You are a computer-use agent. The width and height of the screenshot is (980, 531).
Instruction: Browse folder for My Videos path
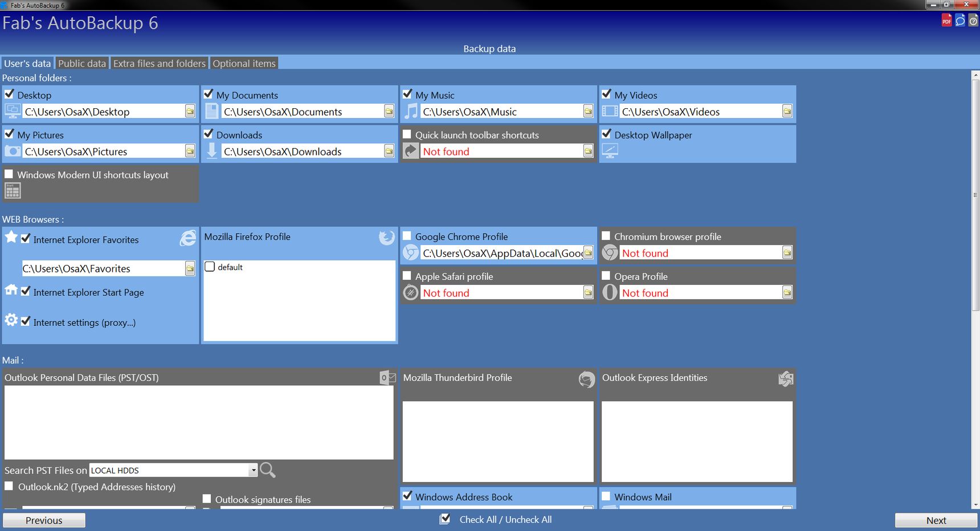tap(787, 111)
